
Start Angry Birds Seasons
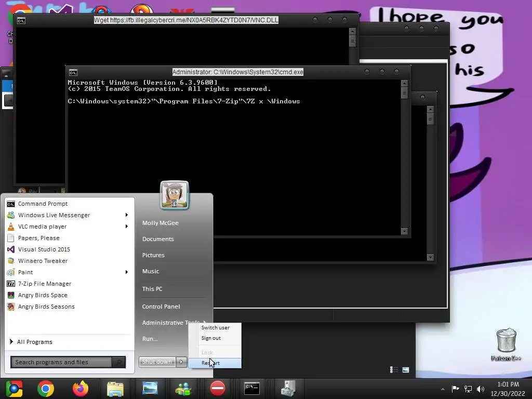pyautogui.click(x=46, y=307)
